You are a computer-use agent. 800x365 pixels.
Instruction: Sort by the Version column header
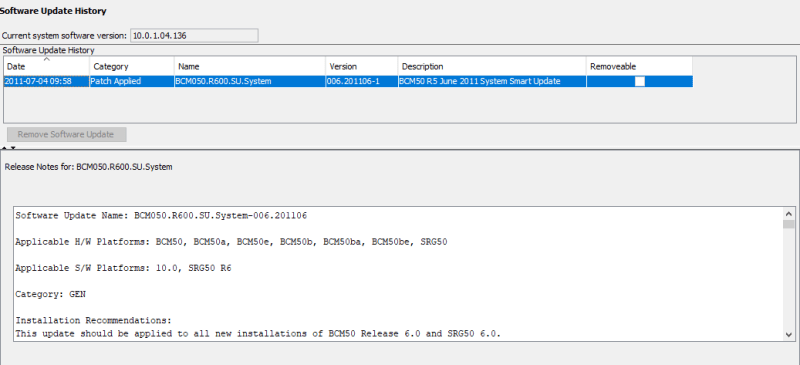[x=362, y=66]
